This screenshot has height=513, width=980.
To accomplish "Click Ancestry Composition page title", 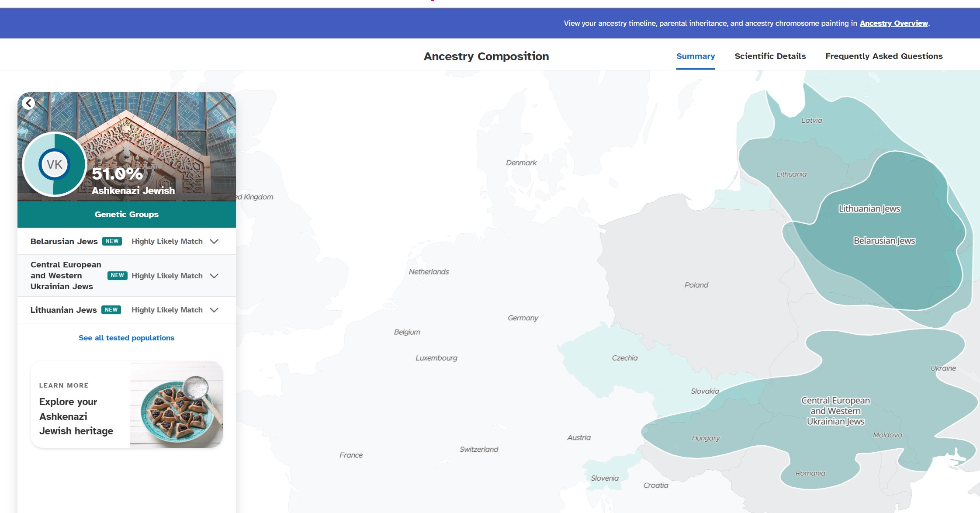I will tap(486, 56).
